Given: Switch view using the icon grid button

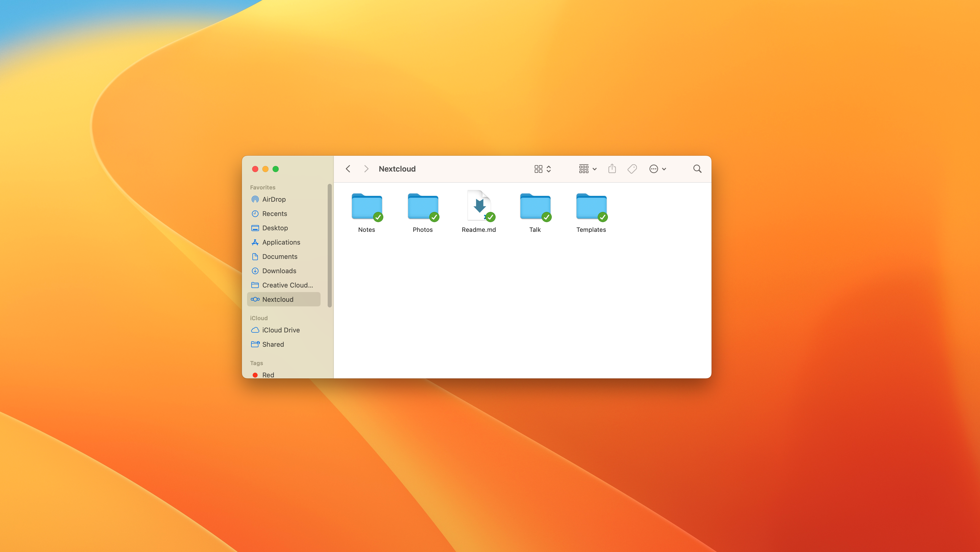Looking at the screenshot, I should 543,169.
